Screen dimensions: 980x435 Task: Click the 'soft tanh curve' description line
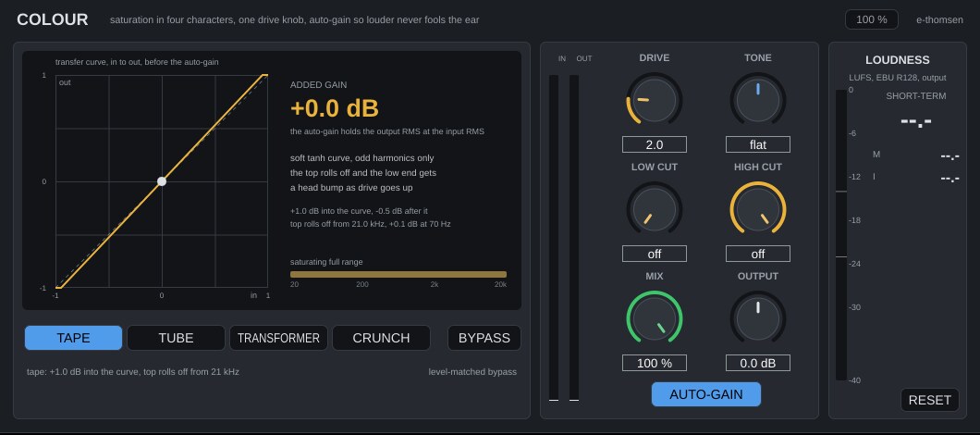pyautogui.click(x=361, y=157)
